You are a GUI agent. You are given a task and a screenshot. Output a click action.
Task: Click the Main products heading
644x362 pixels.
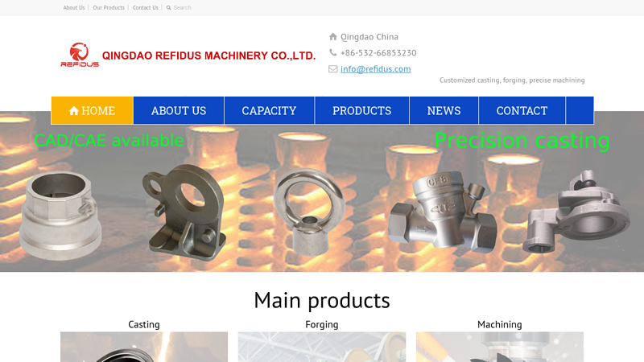pyautogui.click(x=321, y=300)
